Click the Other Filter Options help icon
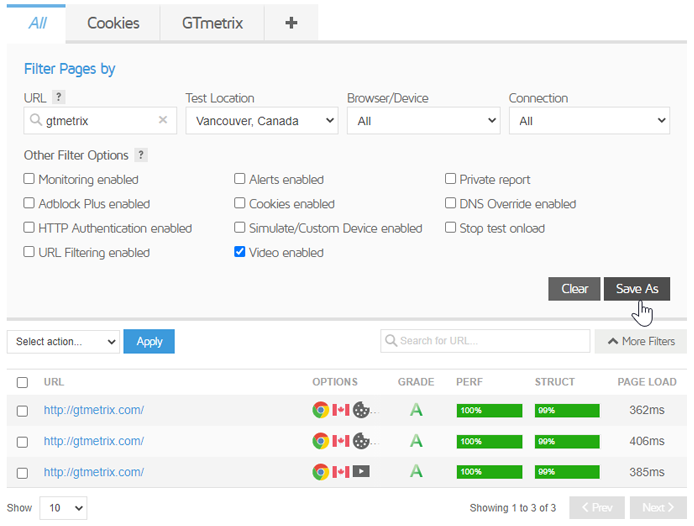The image size is (694, 526). pyautogui.click(x=141, y=155)
